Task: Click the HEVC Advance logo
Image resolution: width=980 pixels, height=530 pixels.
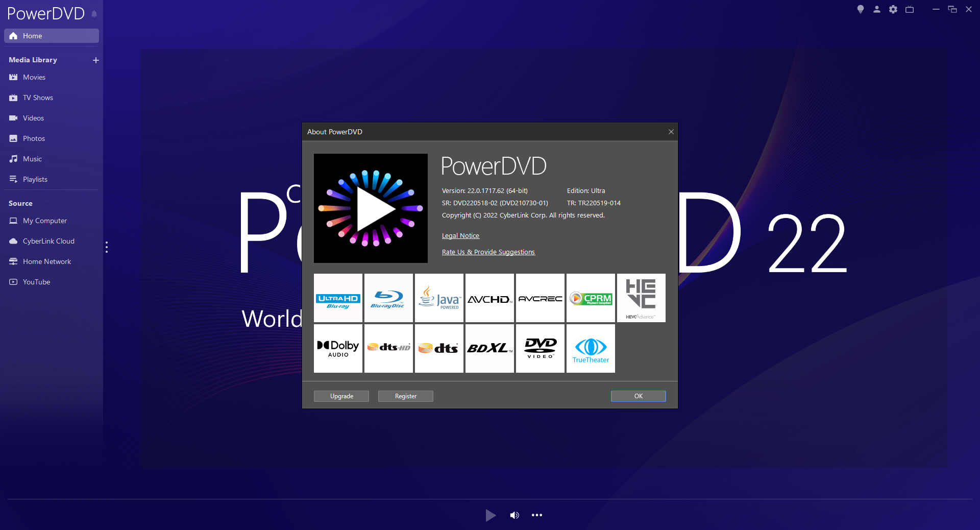Action: point(641,298)
